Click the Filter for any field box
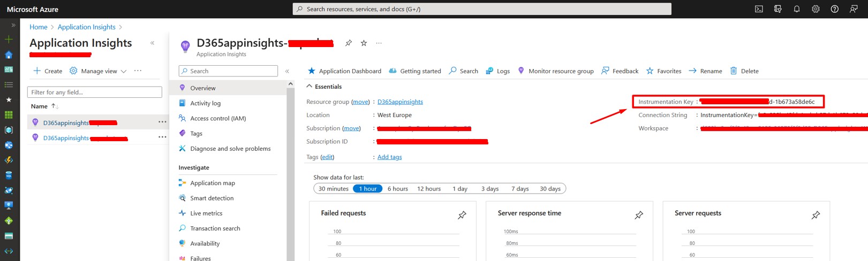Image resolution: width=868 pixels, height=261 pixels. coord(95,93)
